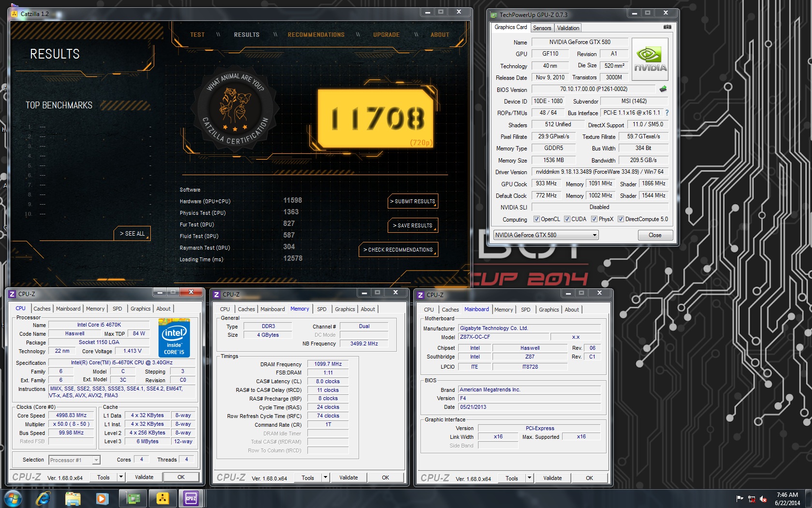Viewport: 812px width, 508px height.
Task: Click the TechPowerUp GPU-Z title bar icon
Action: tap(493, 15)
